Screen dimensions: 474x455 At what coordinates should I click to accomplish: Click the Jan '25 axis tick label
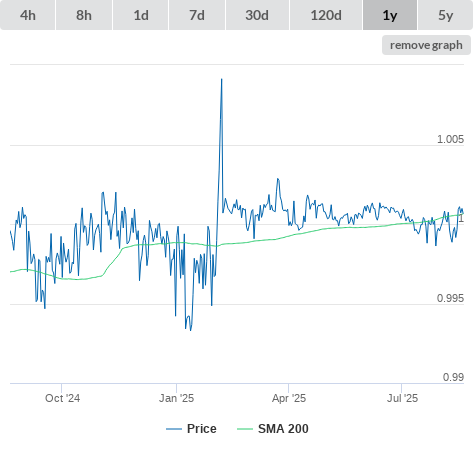pos(176,398)
